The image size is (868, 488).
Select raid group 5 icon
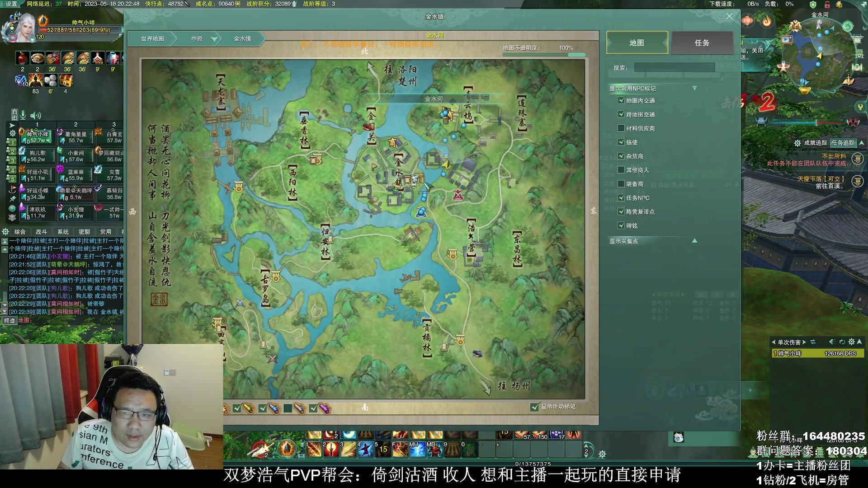[x=12, y=179]
